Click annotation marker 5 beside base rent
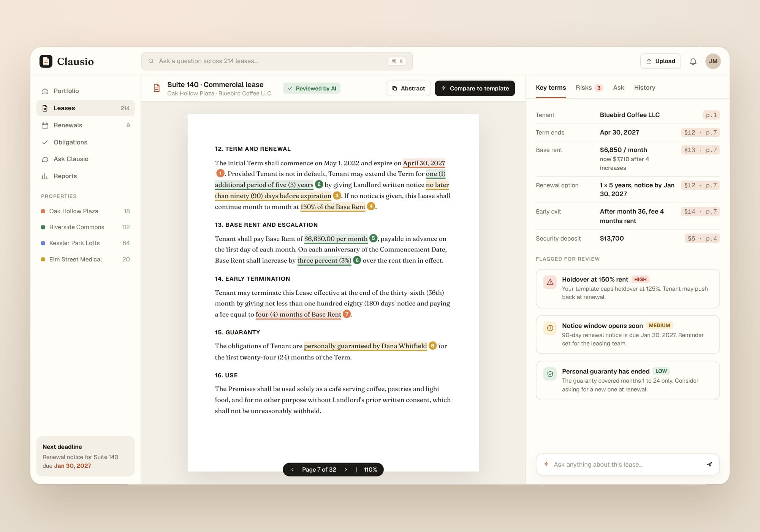Viewport: 760px width, 532px height. click(373, 238)
